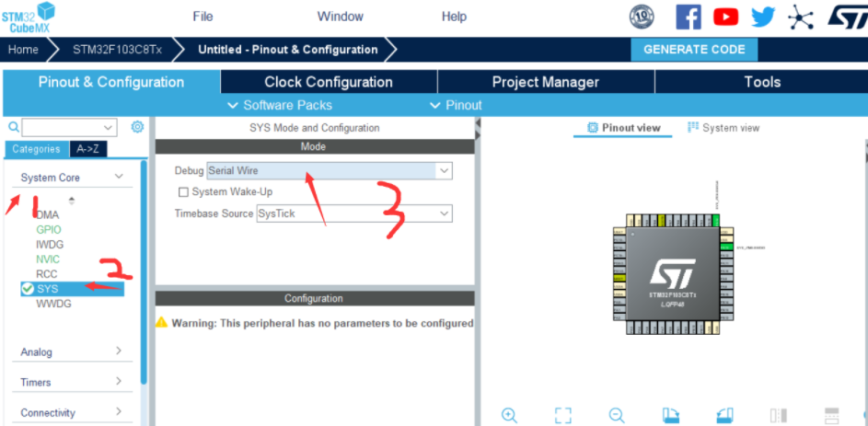
Task: Select the A->Z tab
Action: pyautogui.click(x=88, y=149)
